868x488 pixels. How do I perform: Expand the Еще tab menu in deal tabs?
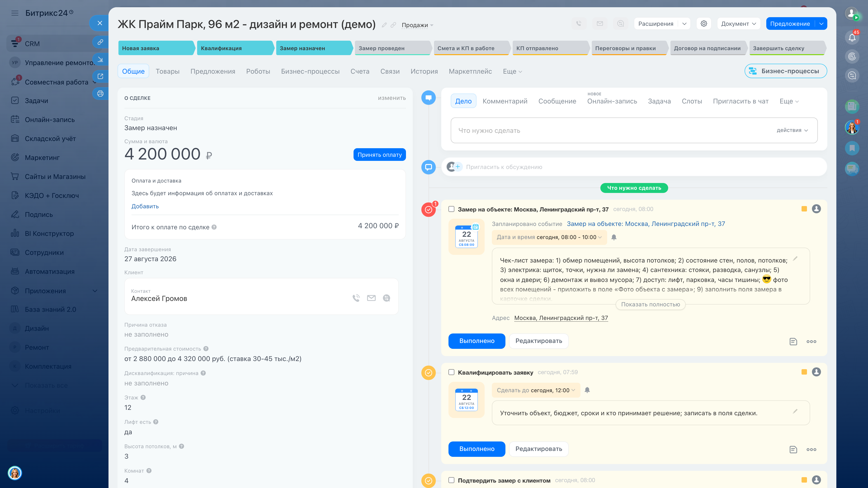512,71
